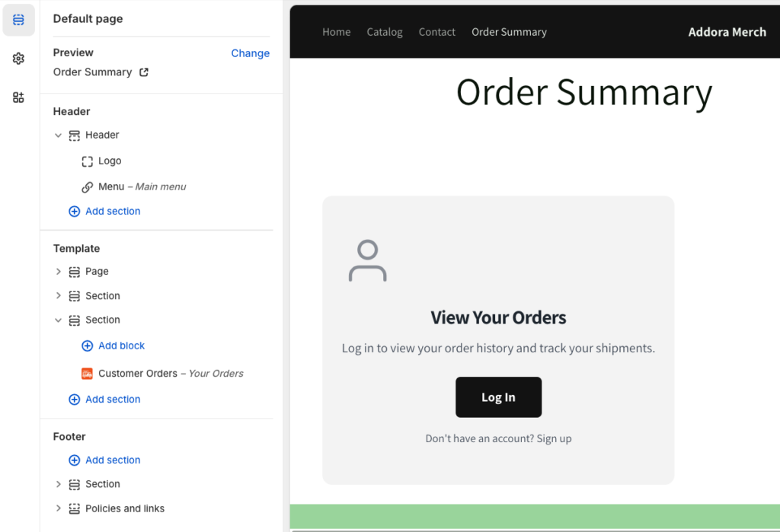The height and width of the screenshot is (532, 780).
Task: Click the Menu link icon in Header
Action: click(88, 187)
